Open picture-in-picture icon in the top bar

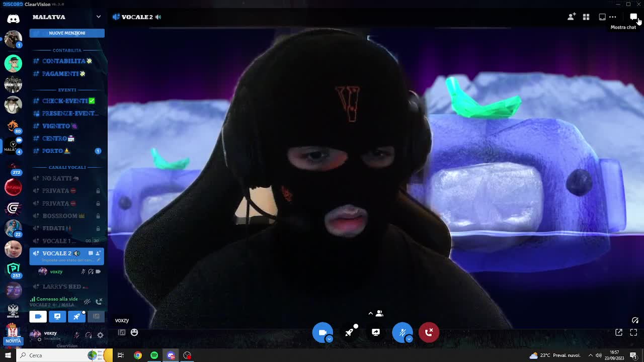602,17
